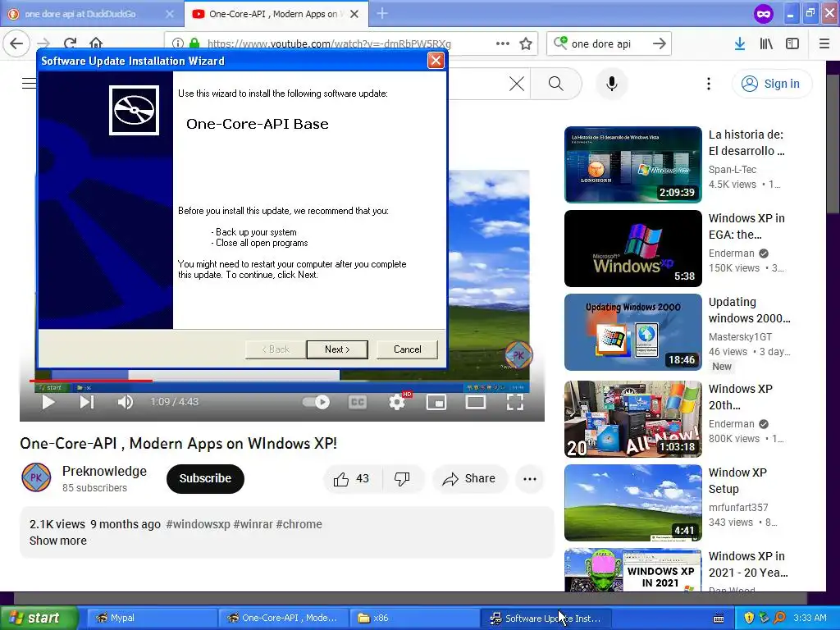Switch to the Mypal taskbar item

[x=151, y=618]
